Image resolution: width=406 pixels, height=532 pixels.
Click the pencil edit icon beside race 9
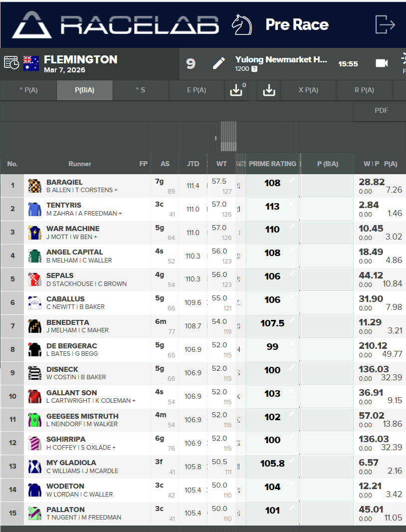[218, 63]
